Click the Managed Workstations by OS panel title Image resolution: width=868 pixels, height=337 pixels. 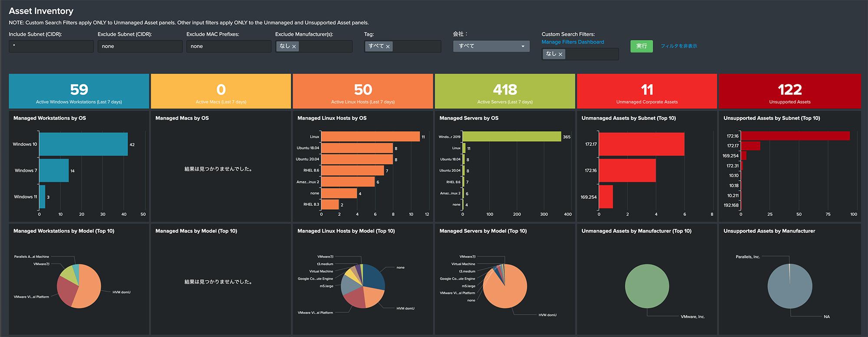[49, 118]
